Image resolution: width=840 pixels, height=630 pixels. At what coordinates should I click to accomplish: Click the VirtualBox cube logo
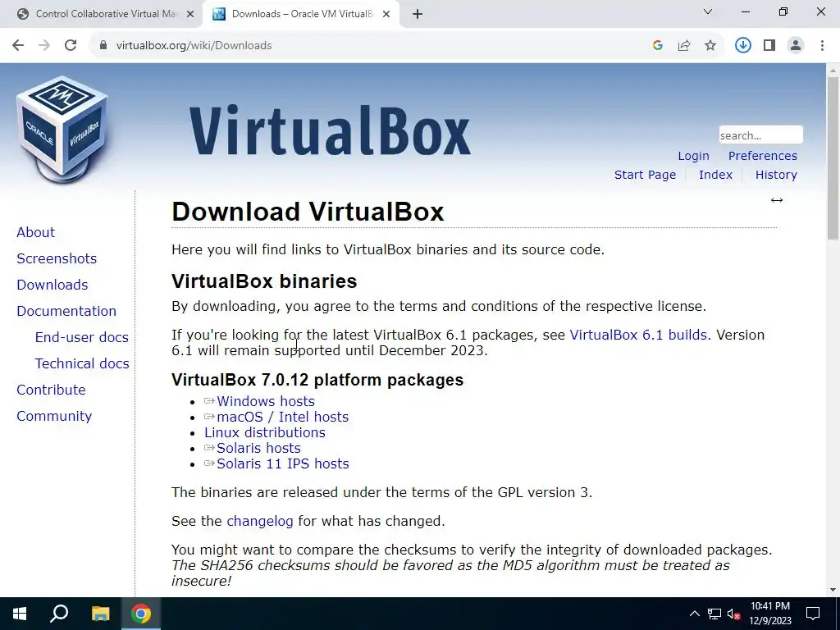click(x=62, y=129)
